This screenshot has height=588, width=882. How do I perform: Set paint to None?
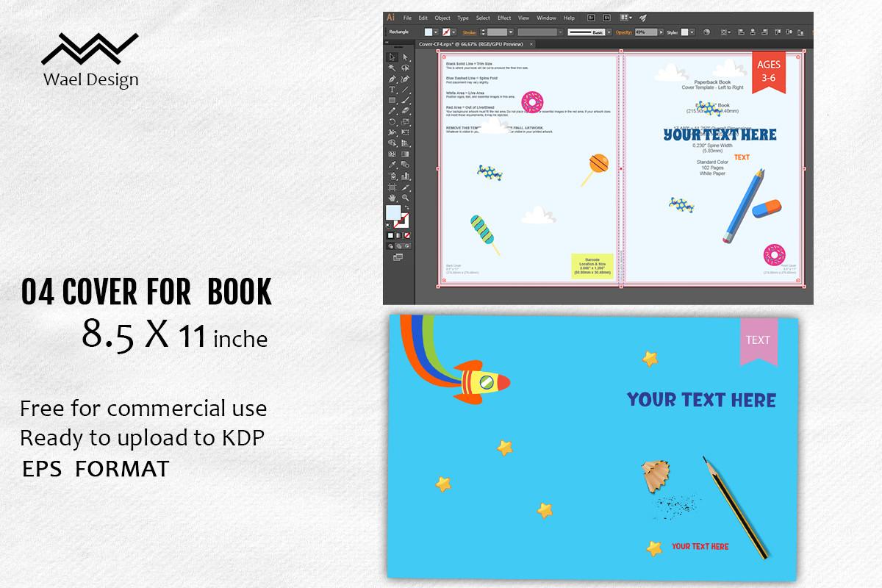[x=407, y=234]
